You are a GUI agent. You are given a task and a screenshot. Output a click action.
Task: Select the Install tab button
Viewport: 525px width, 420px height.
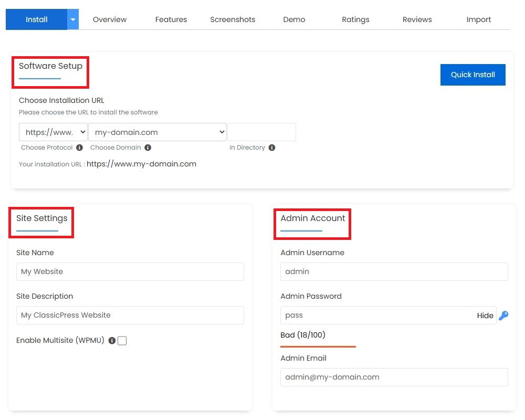click(x=37, y=19)
